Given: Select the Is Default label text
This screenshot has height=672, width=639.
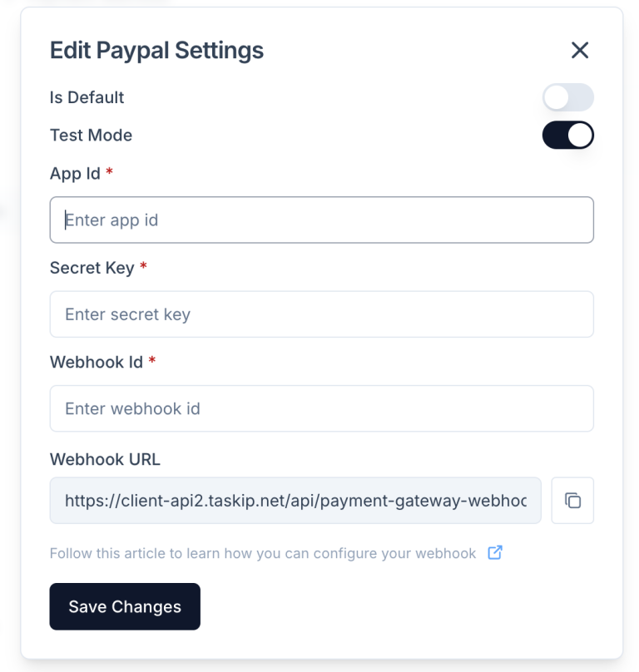Looking at the screenshot, I should (x=87, y=97).
